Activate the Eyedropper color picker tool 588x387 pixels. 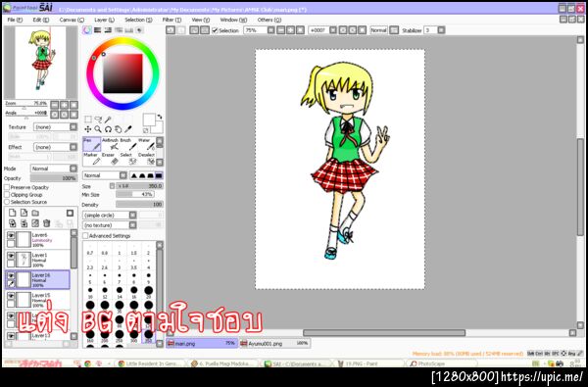(128, 129)
